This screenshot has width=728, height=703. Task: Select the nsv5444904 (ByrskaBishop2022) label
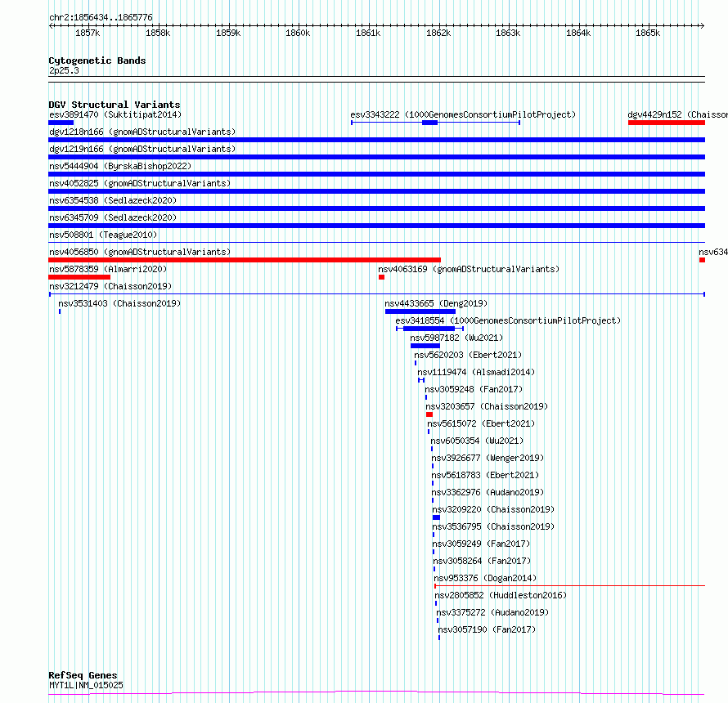click(x=120, y=166)
